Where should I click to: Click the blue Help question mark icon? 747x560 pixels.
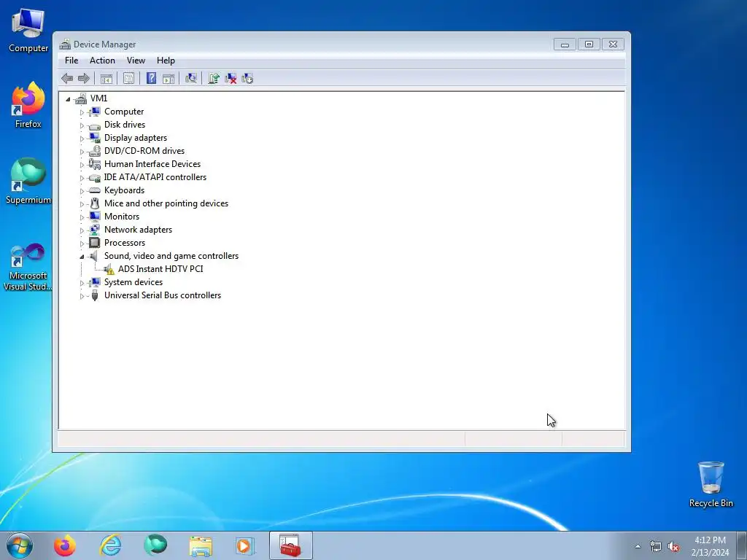151,79
